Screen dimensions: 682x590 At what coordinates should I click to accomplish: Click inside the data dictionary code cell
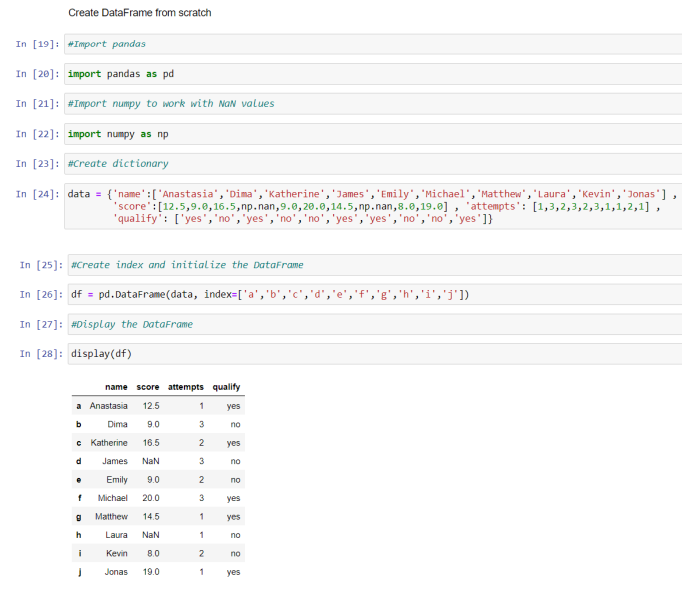point(373,206)
